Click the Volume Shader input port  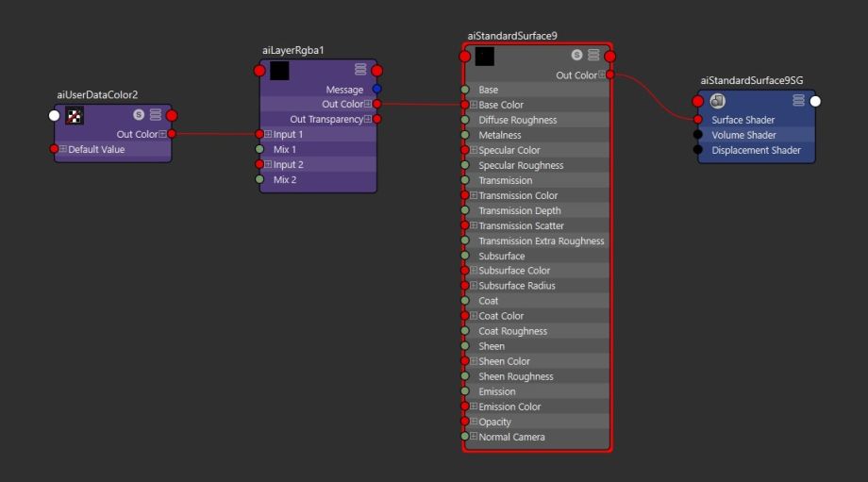click(x=698, y=135)
